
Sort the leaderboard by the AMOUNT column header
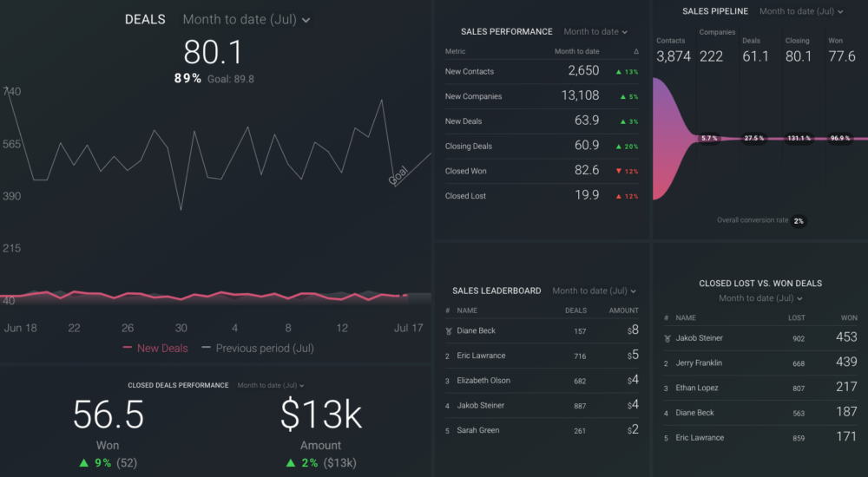tap(623, 310)
